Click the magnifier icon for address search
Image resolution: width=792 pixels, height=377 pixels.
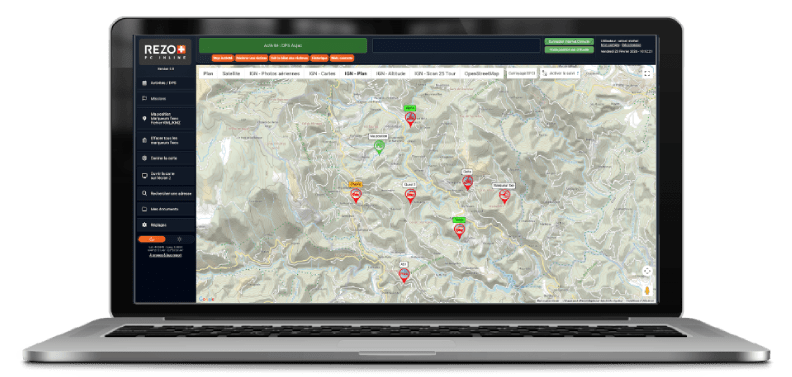[144, 194]
